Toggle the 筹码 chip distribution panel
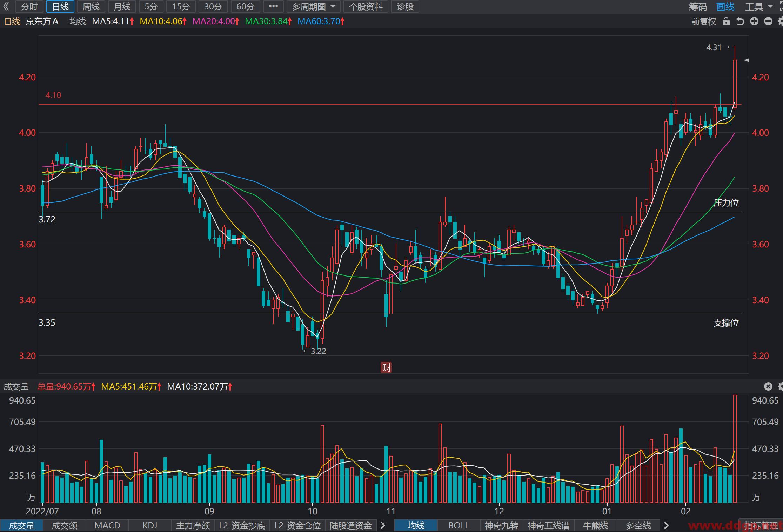 click(x=697, y=6)
